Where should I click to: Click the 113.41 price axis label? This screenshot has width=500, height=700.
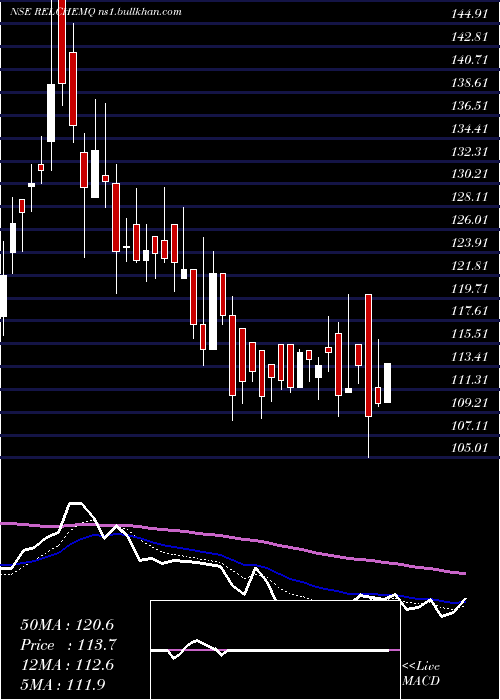[x=469, y=357]
